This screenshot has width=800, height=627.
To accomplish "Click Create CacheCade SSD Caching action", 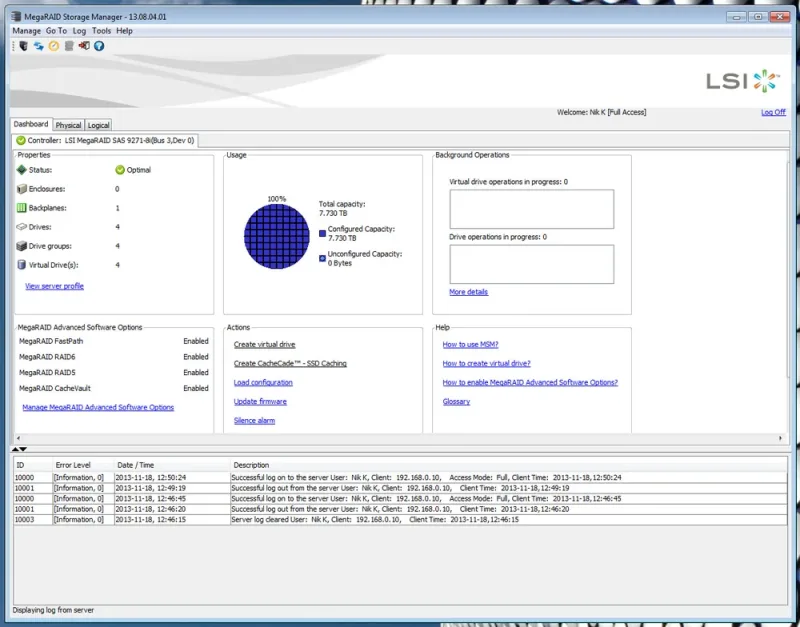I will point(290,363).
